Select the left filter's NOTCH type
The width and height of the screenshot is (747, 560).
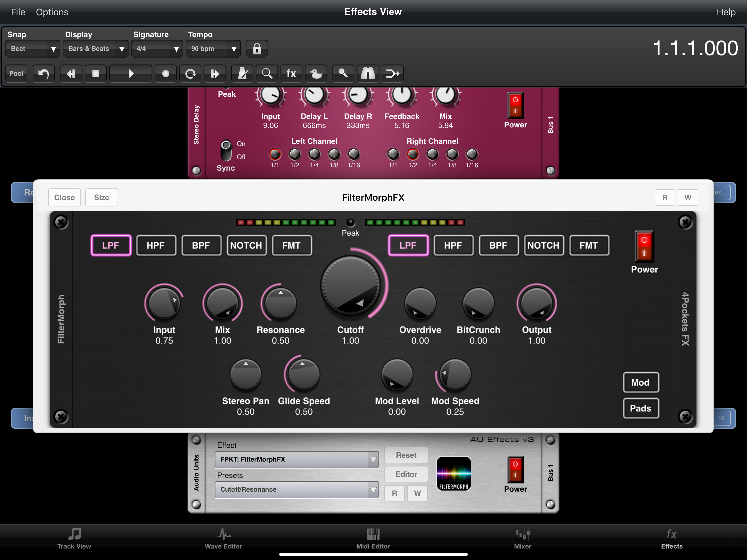coord(247,245)
